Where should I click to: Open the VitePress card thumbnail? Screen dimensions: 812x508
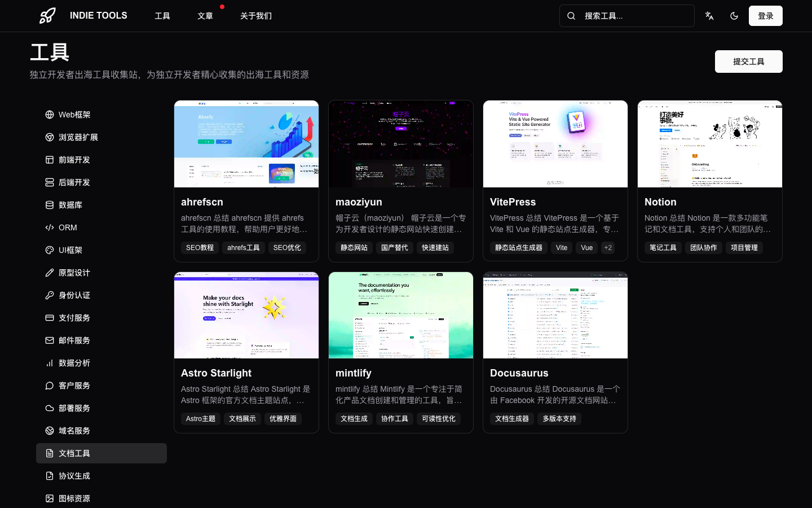(555, 144)
